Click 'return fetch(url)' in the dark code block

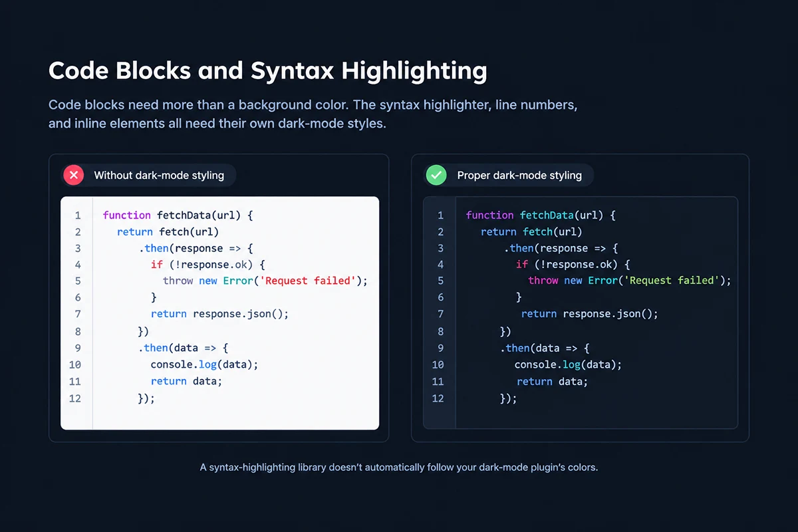pos(531,232)
